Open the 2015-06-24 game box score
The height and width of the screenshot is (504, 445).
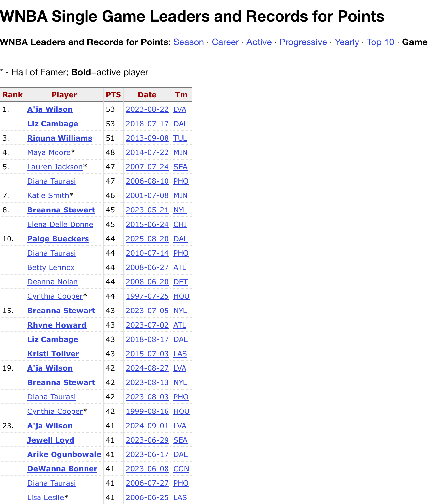(147, 224)
